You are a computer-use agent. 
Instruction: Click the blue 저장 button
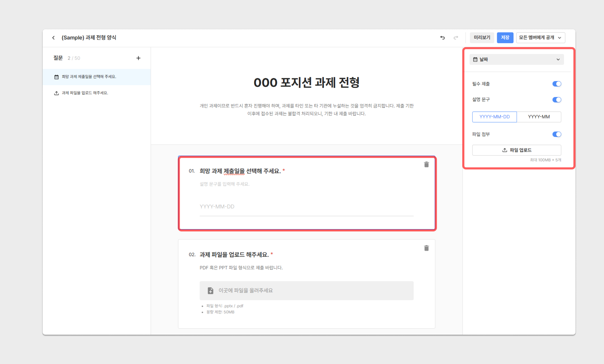(505, 38)
